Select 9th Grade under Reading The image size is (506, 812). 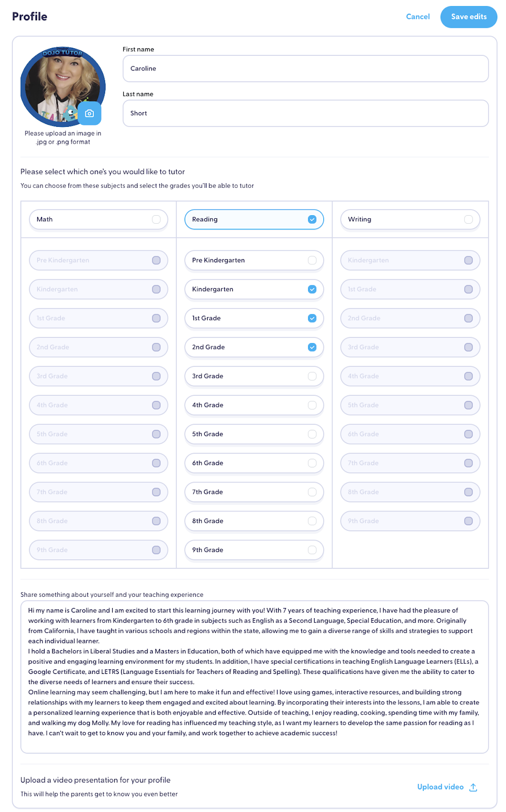(312, 550)
